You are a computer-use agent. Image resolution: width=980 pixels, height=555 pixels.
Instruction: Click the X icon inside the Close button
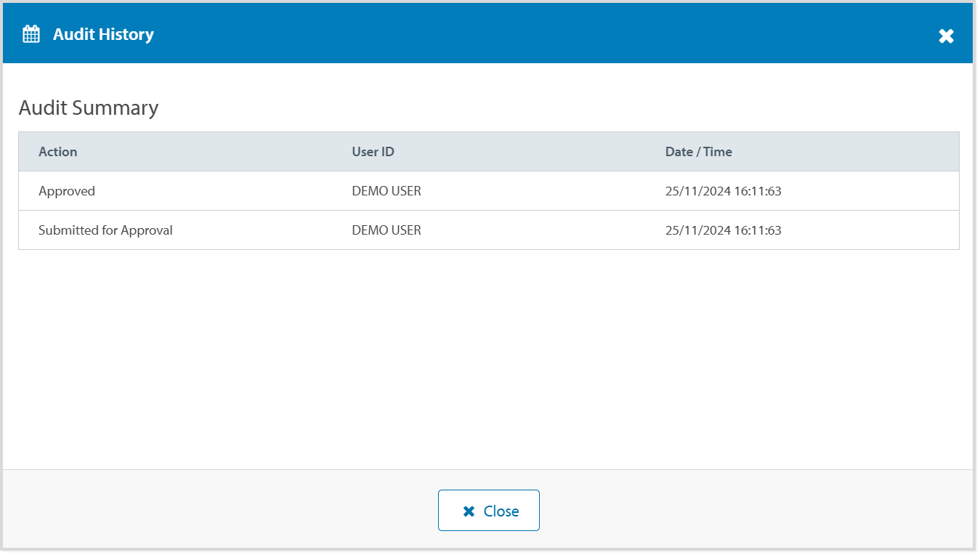469,511
